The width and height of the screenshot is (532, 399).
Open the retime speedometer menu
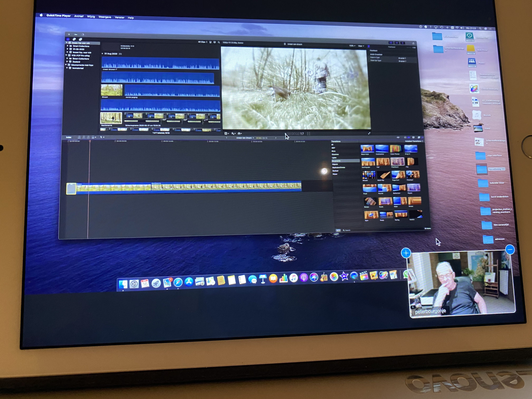(x=240, y=133)
